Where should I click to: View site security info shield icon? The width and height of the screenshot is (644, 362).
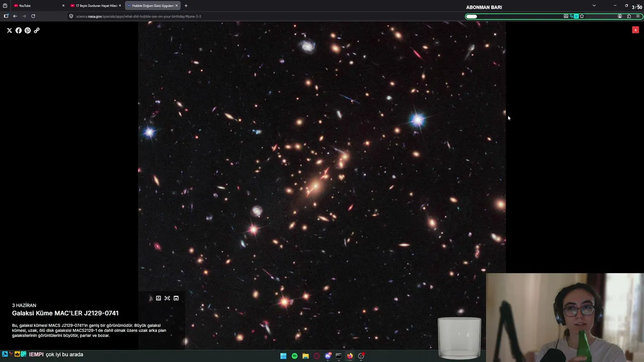pyautogui.click(x=71, y=16)
